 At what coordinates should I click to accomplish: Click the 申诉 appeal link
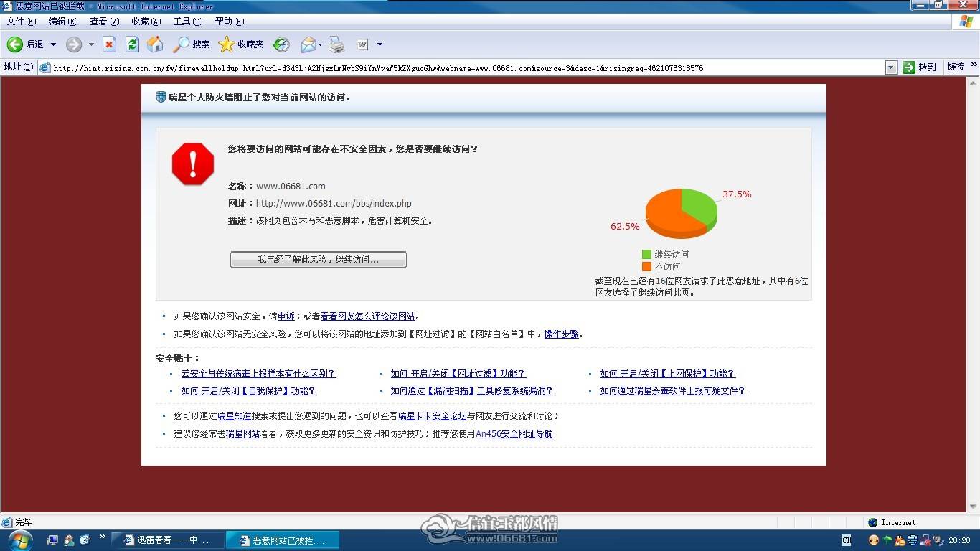286,316
